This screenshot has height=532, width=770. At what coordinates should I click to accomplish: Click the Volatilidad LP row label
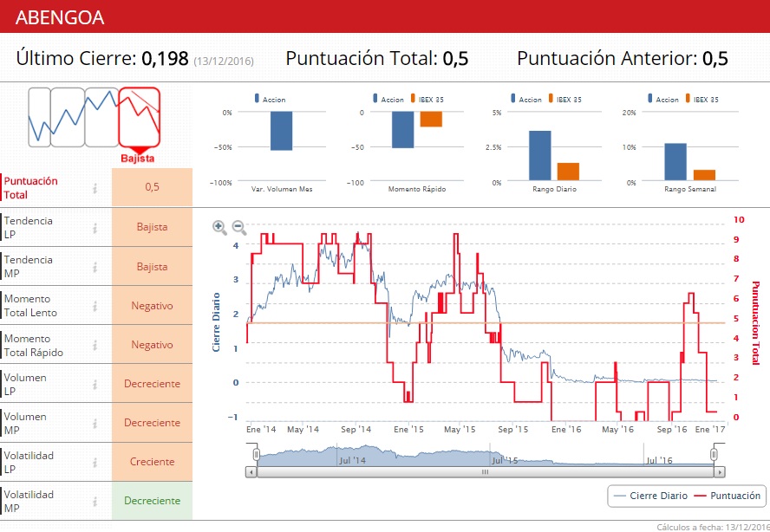click(29, 463)
